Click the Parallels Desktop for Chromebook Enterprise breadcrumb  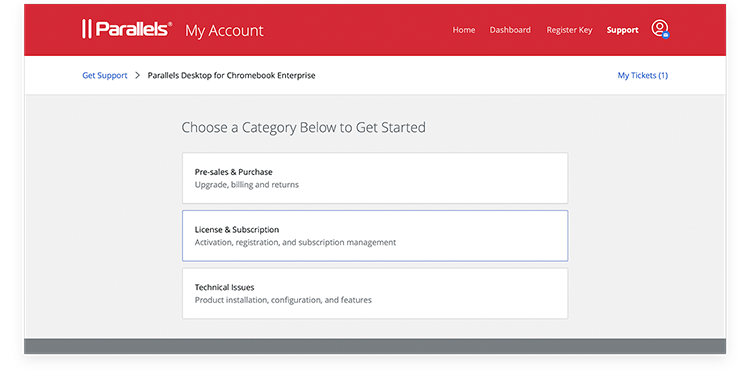point(232,76)
